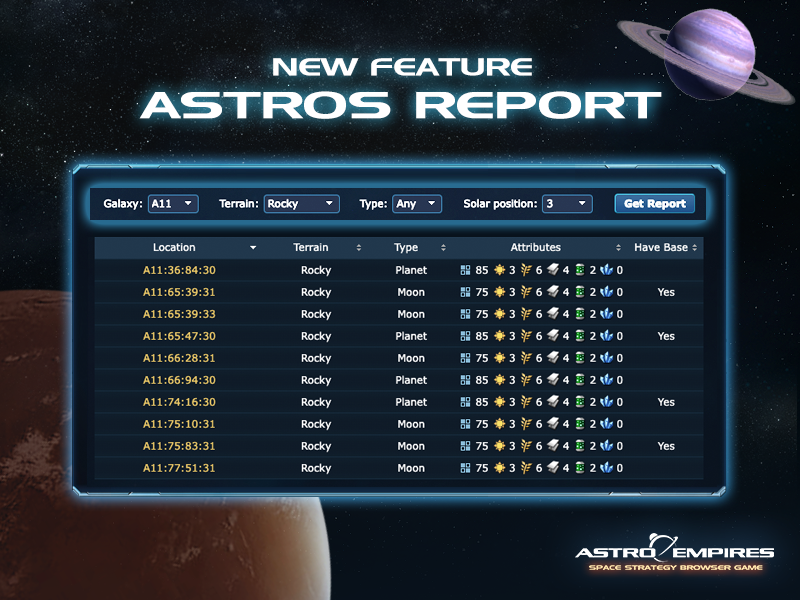Click Yes in the A11:65:39:31 row
800x600 pixels.
click(x=666, y=292)
